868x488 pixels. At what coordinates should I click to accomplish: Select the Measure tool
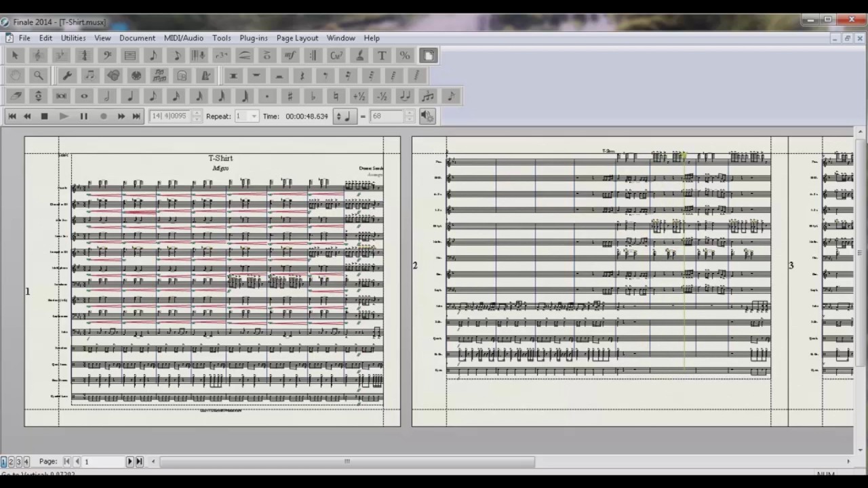tap(130, 56)
